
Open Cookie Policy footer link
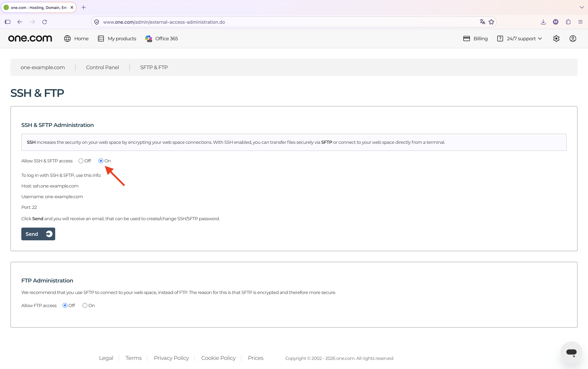click(218, 358)
